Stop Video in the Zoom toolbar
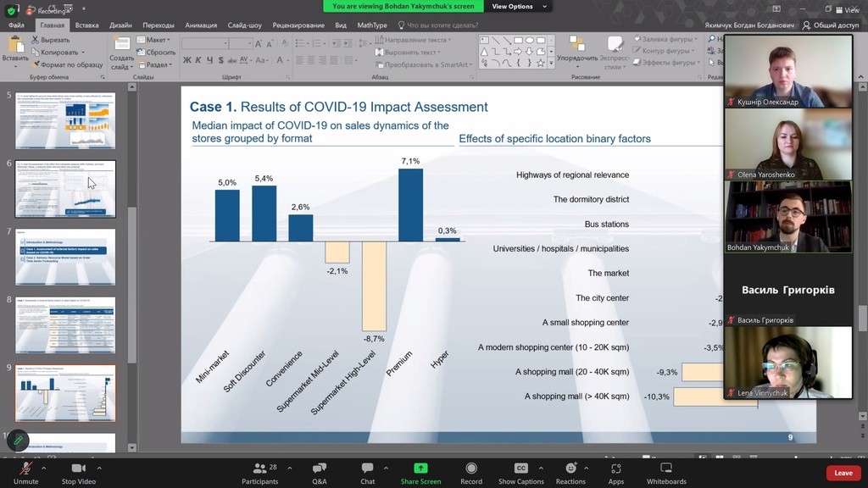 pos(79,469)
